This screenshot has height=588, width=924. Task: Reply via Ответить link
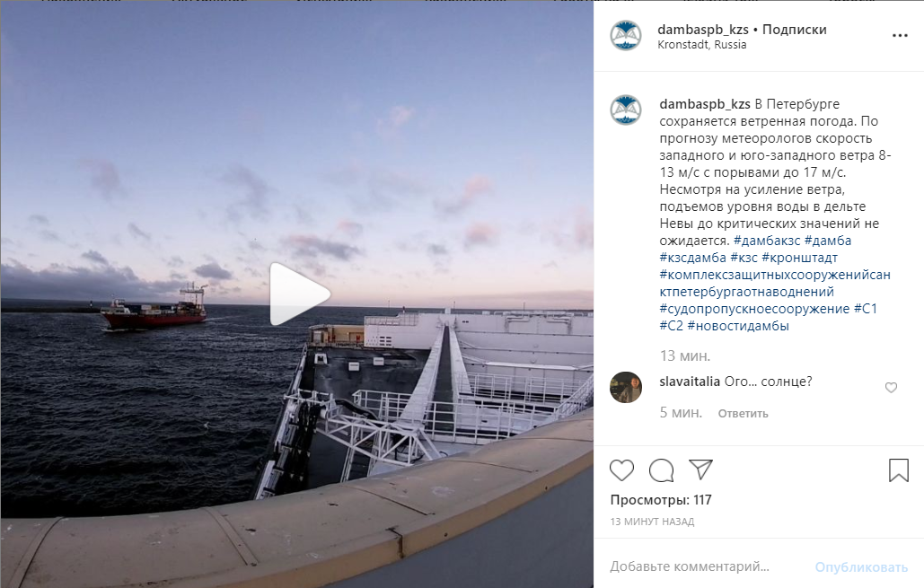click(743, 414)
